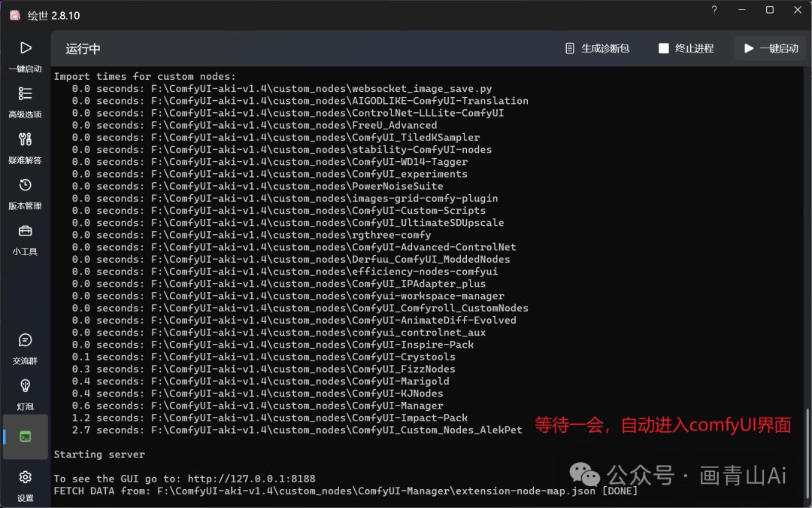The height and width of the screenshot is (508, 812).
Task: Select the console terminal icon in the sidebar
Action: click(25, 437)
